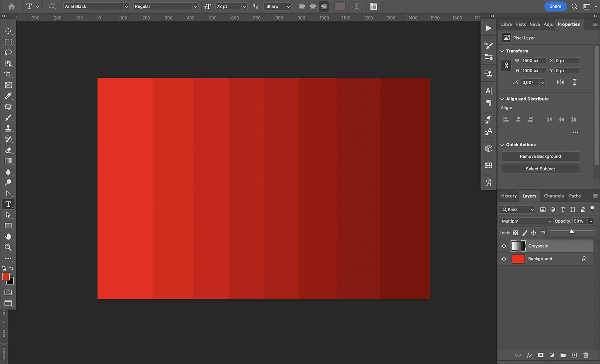
Task: Open the Sharp anti-aliasing dropdown
Action: click(x=278, y=6)
